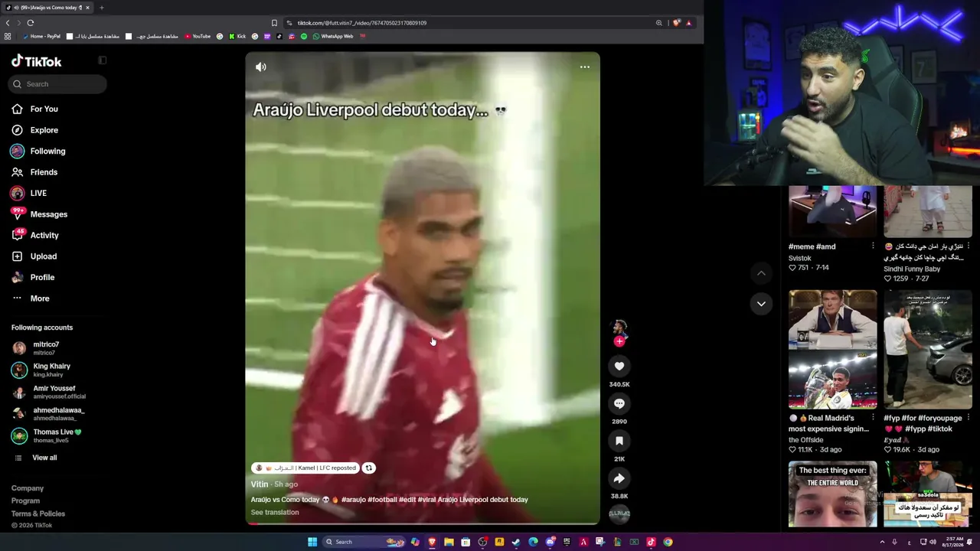The image size is (980, 551).
Task: Open the Kick bookmark
Action: (237, 36)
